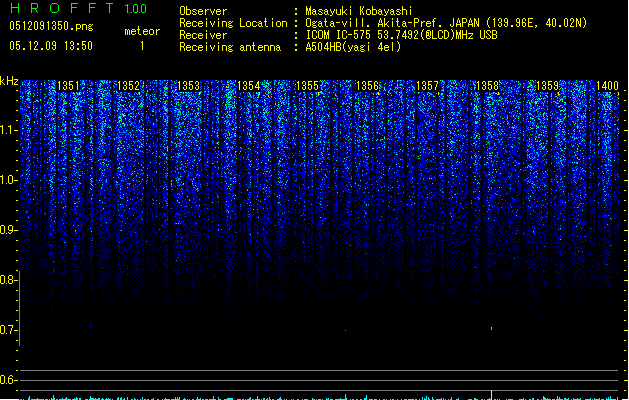Click the HROFFT 1.0.0 title text

[x=78, y=8]
